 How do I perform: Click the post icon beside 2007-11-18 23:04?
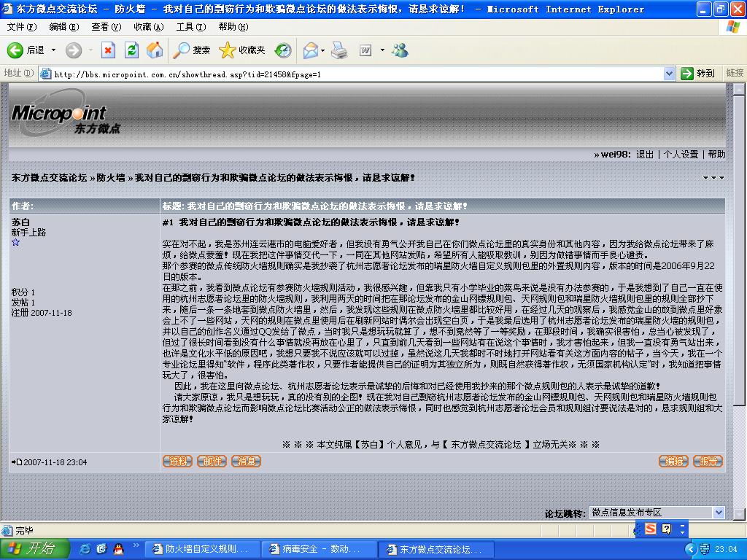point(17,462)
